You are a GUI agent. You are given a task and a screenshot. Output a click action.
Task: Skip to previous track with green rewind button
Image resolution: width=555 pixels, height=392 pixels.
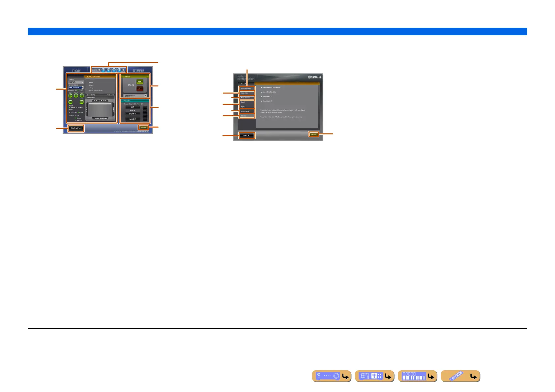(x=70, y=102)
